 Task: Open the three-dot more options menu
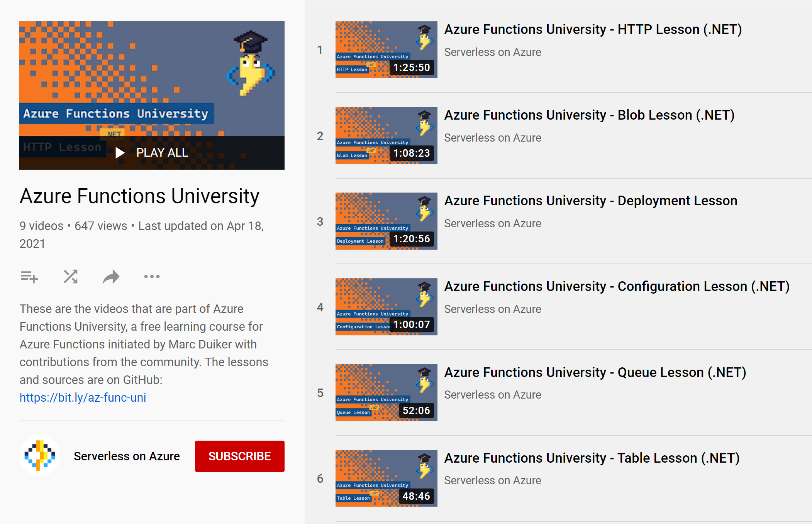point(152,277)
